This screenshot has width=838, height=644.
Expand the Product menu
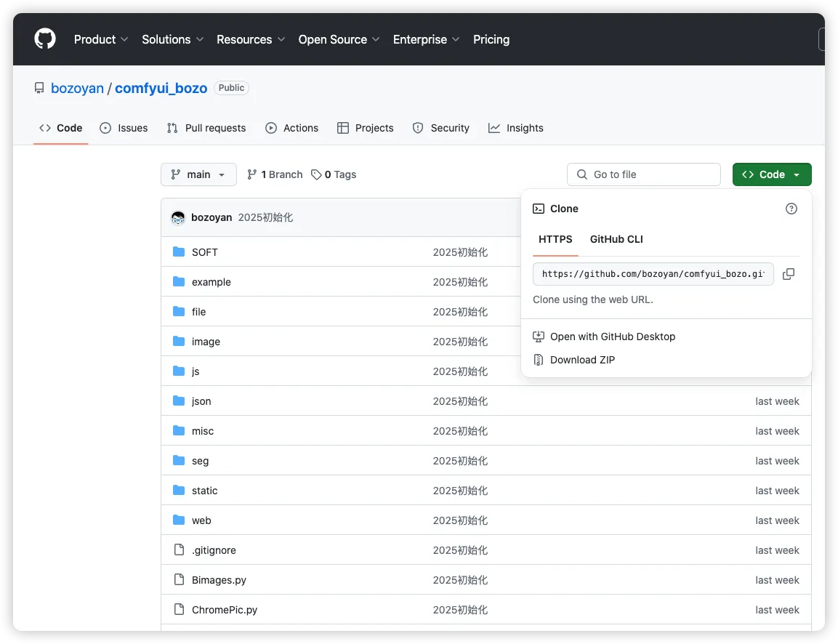[x=101, y=39]
